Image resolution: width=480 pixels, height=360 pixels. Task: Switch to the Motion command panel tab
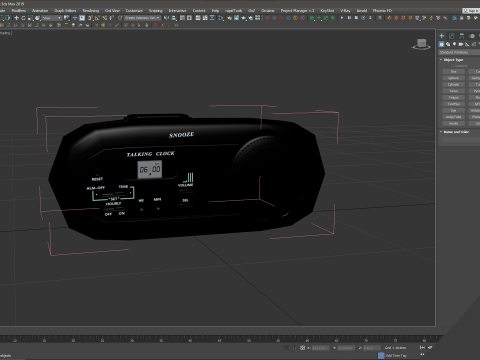click(x=472, y=36)
